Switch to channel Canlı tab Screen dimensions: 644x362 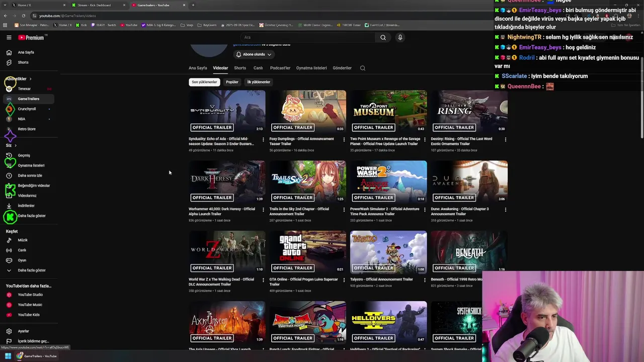coord(258,68)
